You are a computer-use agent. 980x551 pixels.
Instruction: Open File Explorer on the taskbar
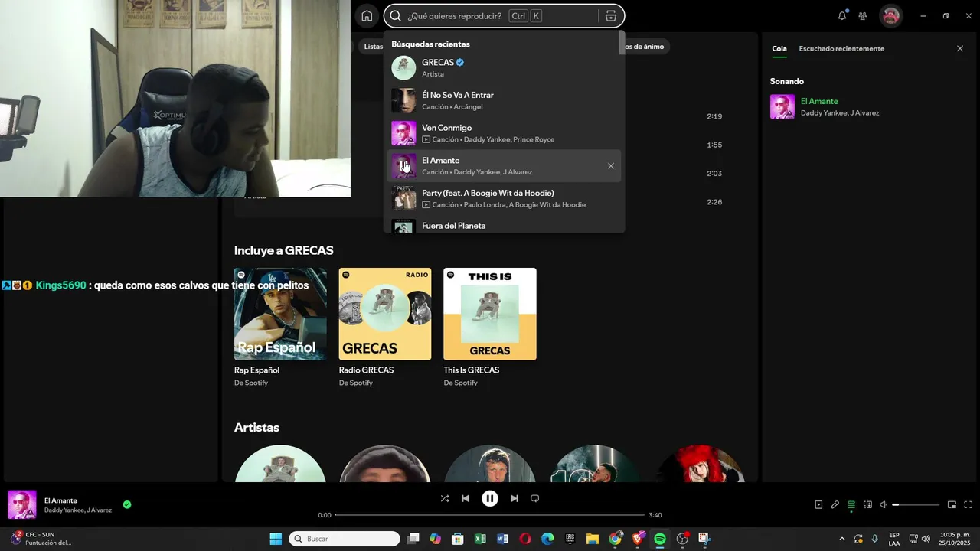593,539
